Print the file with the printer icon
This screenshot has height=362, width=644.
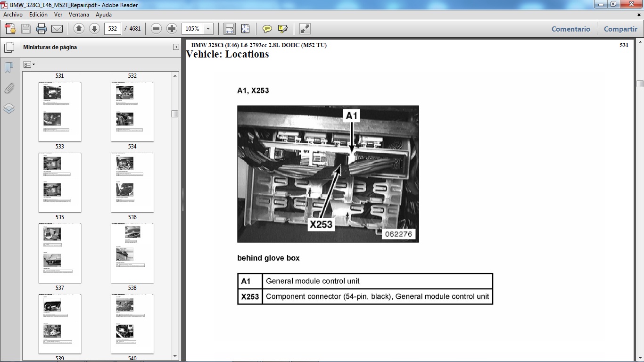(x=41, y=29)
